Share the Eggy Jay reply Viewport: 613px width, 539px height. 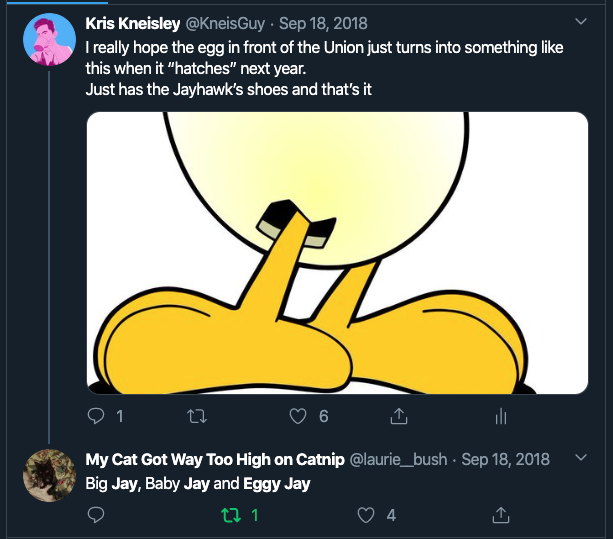click(501, 515)
